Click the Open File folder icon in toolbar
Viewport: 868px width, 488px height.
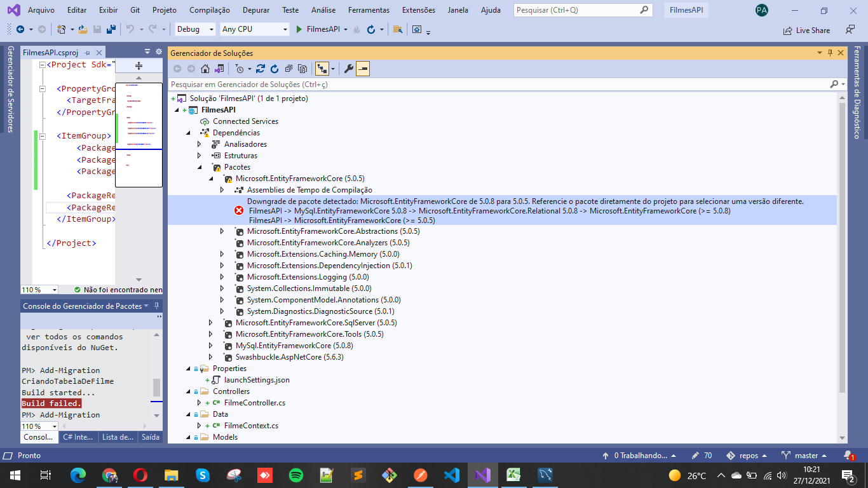tap(83, 29)
